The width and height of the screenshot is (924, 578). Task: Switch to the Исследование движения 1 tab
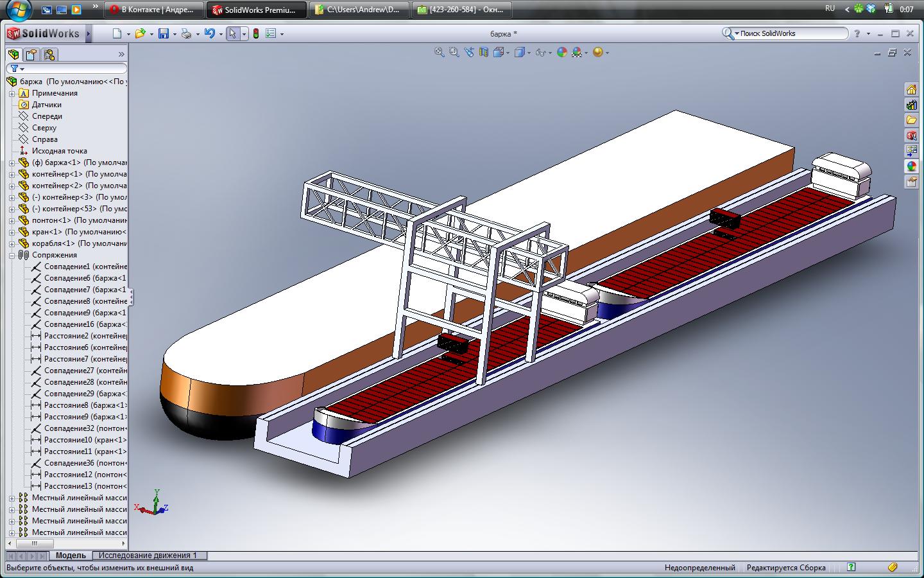(148, 556)
